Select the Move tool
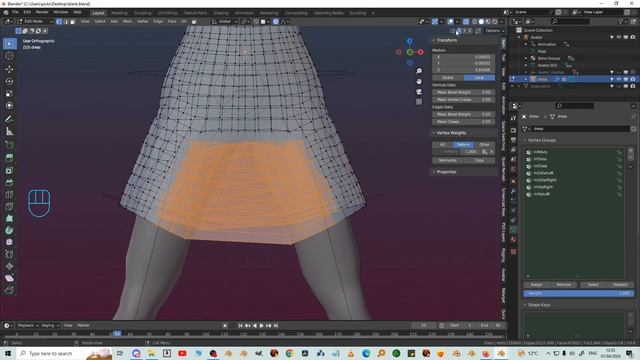 [9, 69]
